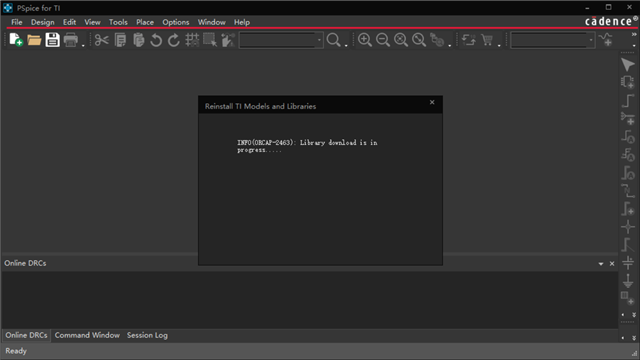
Task: Zoom to selected region
Action: pyautogui.click(x=419, y=40)
